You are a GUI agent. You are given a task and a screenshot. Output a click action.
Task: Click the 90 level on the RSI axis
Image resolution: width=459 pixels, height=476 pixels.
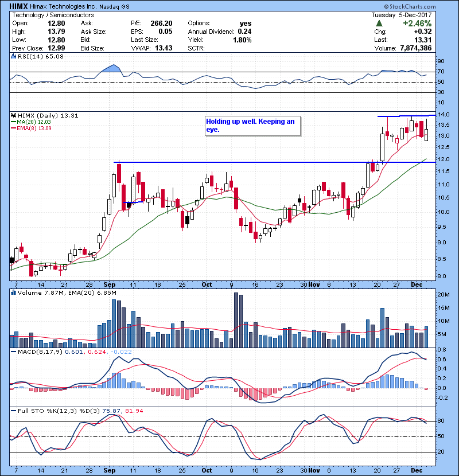(441, 61)
